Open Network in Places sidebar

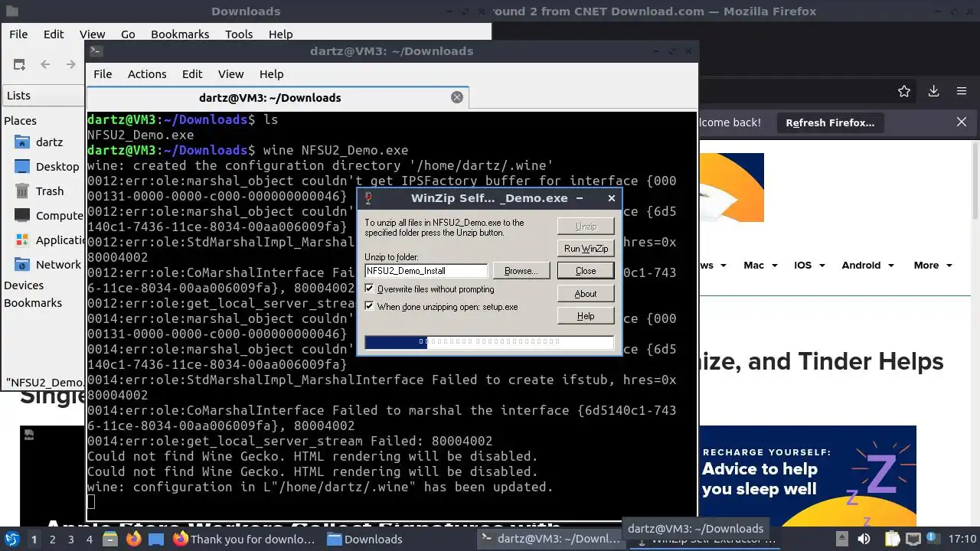[x=47, y=265]
